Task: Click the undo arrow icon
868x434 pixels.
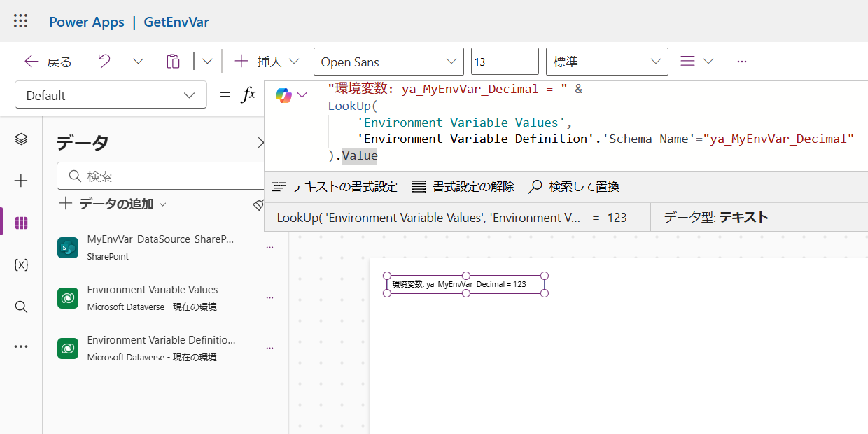Action: pos(104,62)
